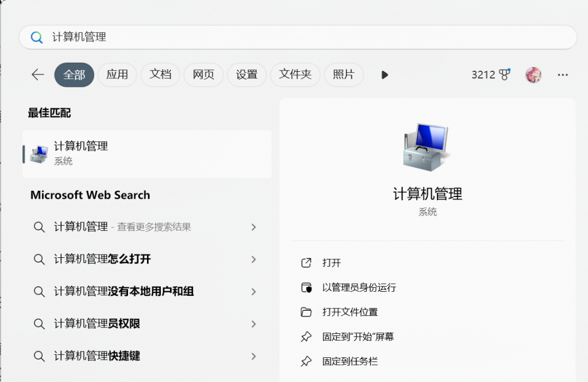The height and width of the screenshot is (382, 588).
Task: Expand the 计算机管理怎么打开 suggestion chevron
Action: point(253,259)
